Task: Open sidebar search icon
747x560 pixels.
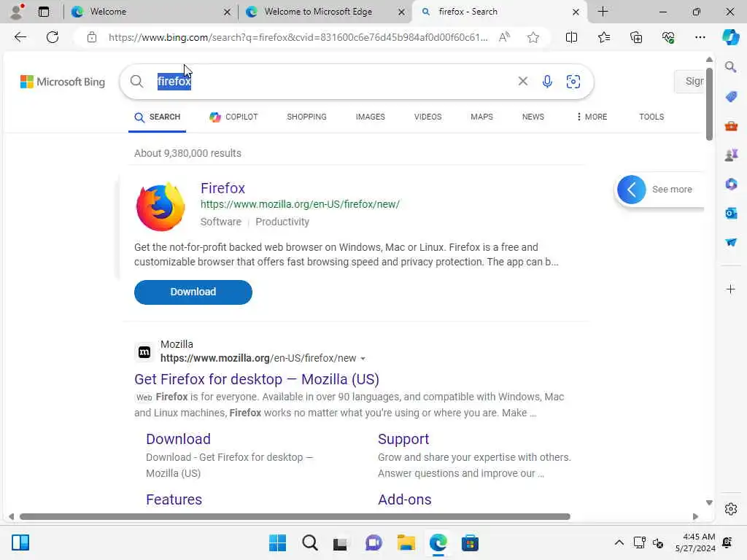Action: click(731, 67)
